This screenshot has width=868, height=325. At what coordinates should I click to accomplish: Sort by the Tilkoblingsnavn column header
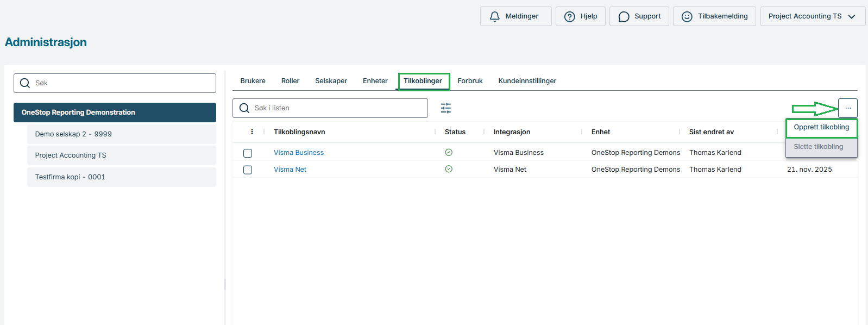point(299,132)
